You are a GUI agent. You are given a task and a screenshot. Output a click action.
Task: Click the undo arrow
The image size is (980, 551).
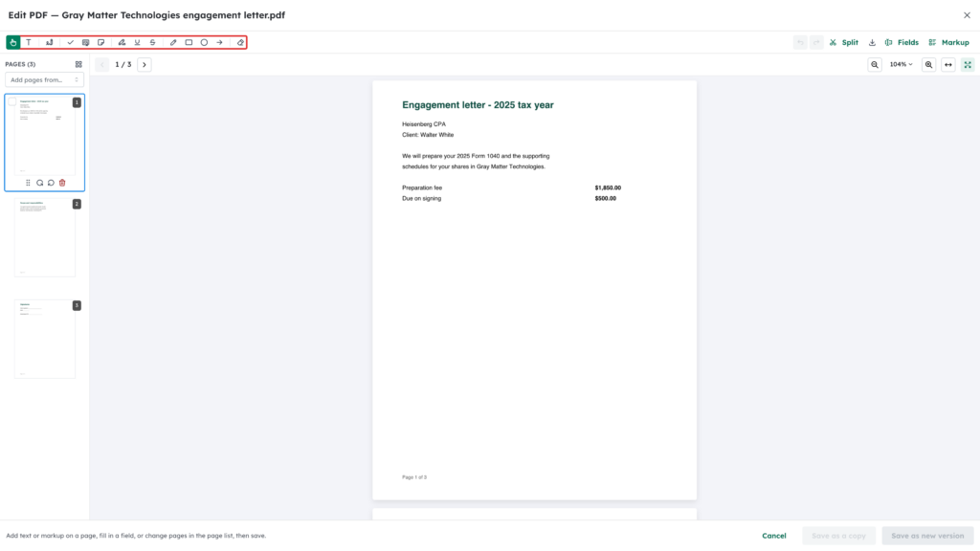point(800,42)
